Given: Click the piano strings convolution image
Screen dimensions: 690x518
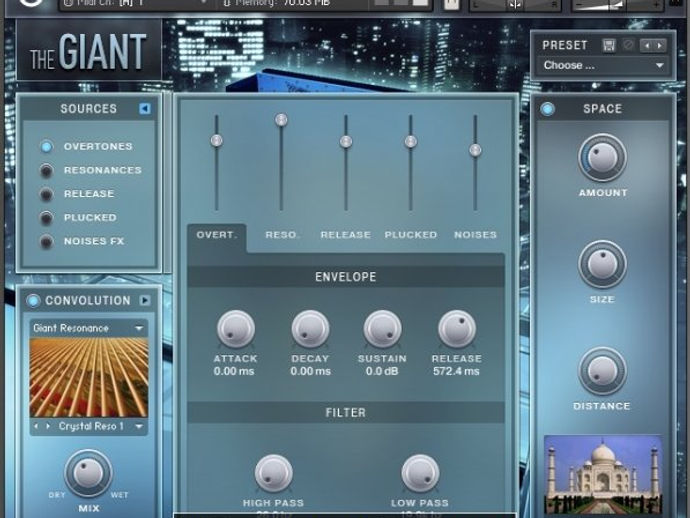Looking at the screenshot, I should [x=88, y=378].
